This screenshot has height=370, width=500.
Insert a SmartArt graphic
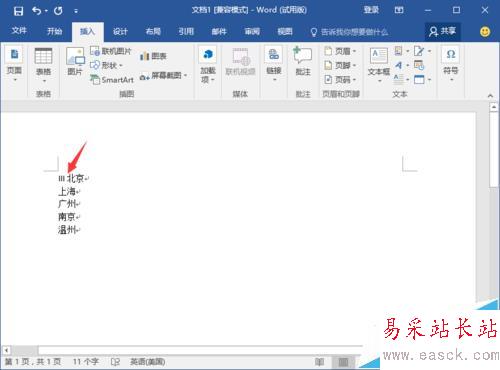coord(112,80)
